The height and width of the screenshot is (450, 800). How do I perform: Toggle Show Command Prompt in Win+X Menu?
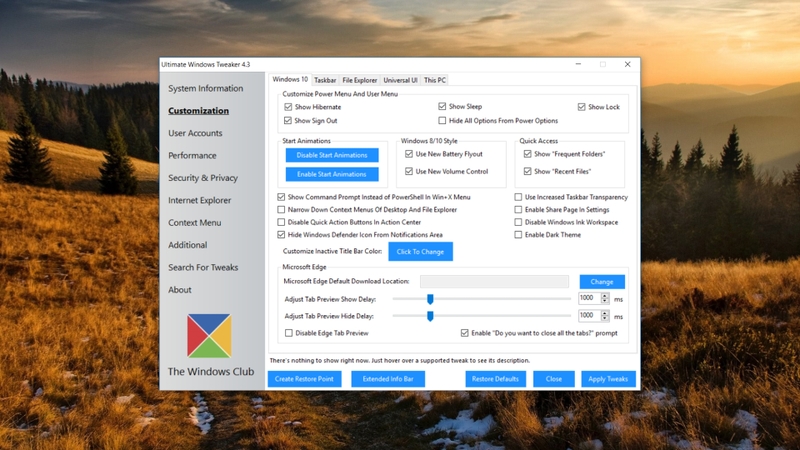pyautogui.click(x=281, y=197)
